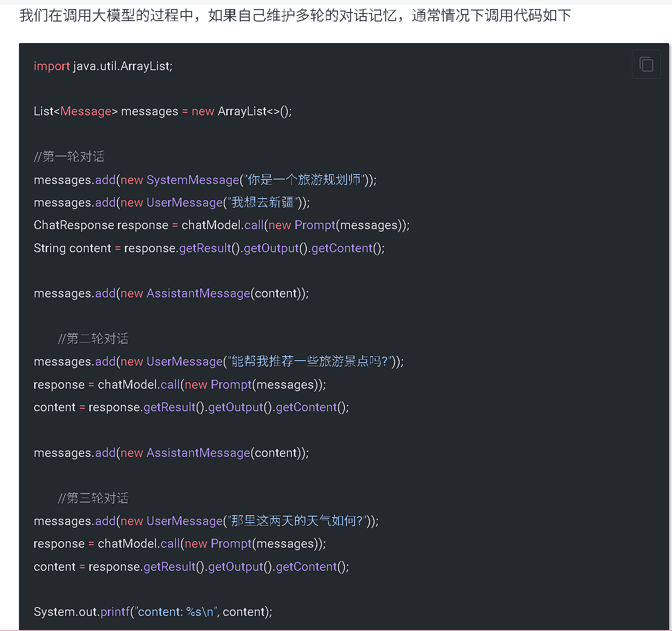Click the 'System.out.printf' line
Image resolution: width=672 pixels, height=631 pixels.
point(153,612)
